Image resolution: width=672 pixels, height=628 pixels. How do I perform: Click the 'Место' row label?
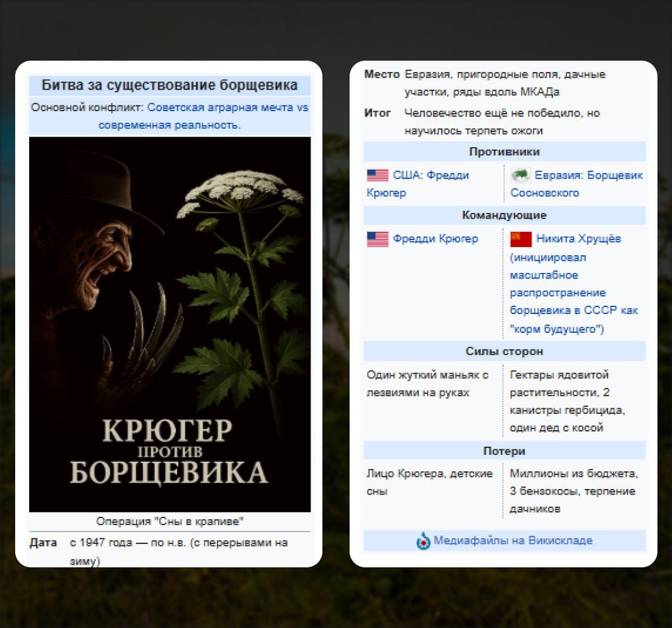click(381, 74)
